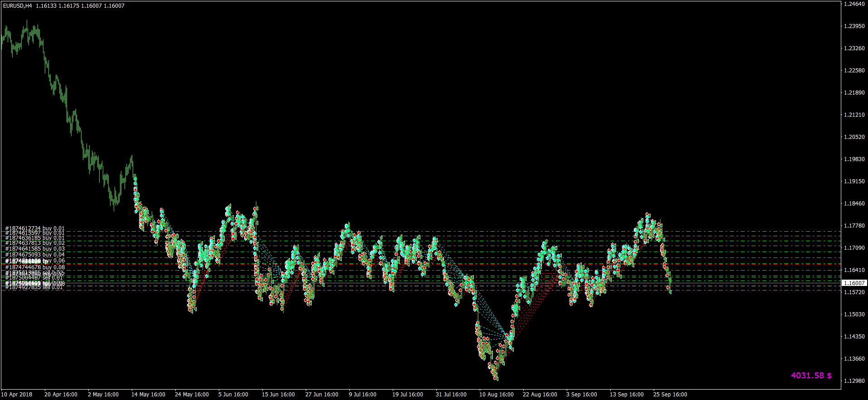Click price axis level 1.21890
Image resolution: width=868 pixels, height=400 pixels.
854,93
